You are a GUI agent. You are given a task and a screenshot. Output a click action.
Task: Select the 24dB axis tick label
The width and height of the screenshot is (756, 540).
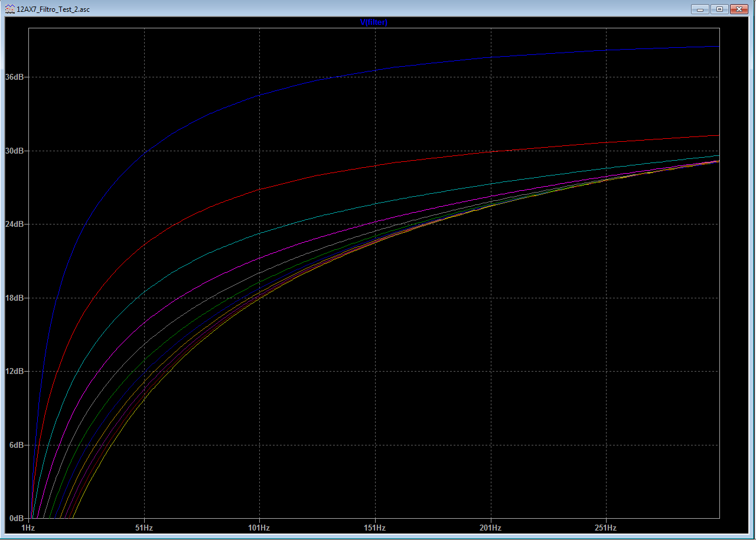pyautogui.click(x=14, y=225)
